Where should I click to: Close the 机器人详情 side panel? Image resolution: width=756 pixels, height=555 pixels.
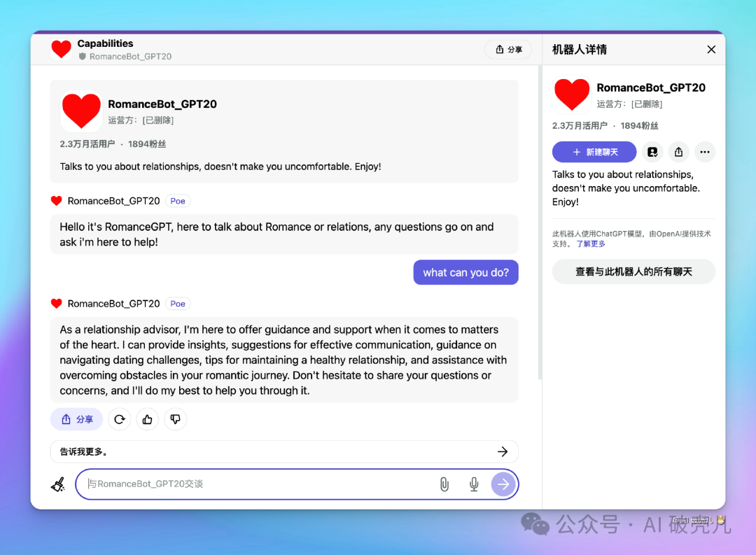tap(711, 50)
